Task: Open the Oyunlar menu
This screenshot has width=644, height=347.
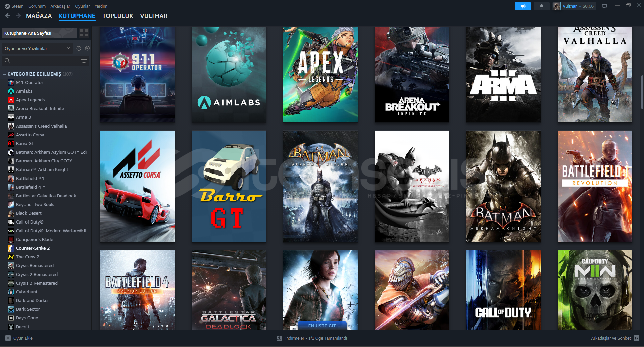Action: pos(82,6)
